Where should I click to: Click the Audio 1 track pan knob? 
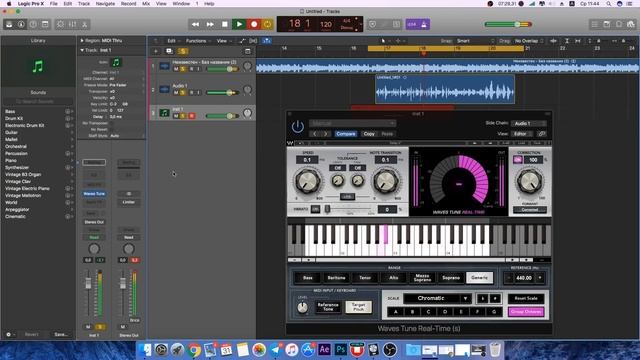[x=247, y=89]
